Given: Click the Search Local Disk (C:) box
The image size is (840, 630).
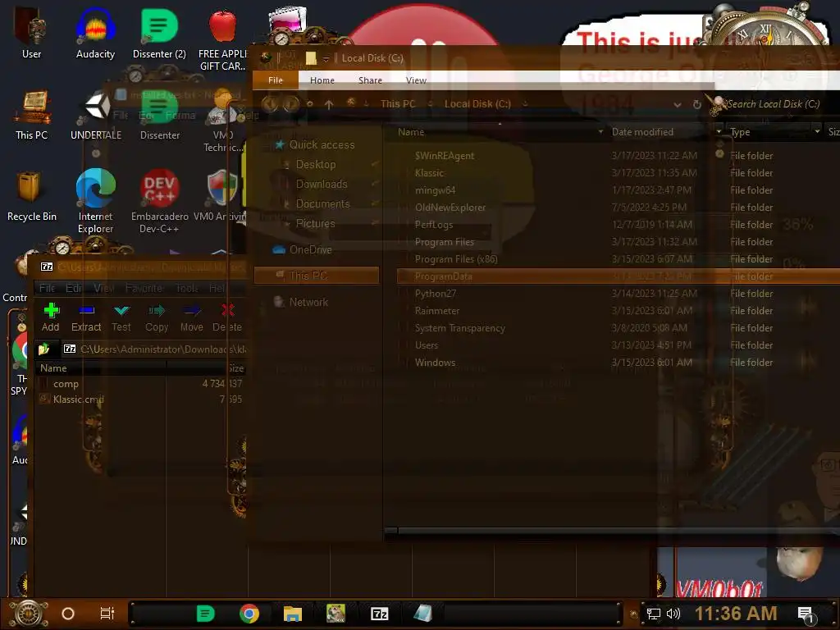Looking at the screenshot, I should pyautogui.click(x=773, y=104).
